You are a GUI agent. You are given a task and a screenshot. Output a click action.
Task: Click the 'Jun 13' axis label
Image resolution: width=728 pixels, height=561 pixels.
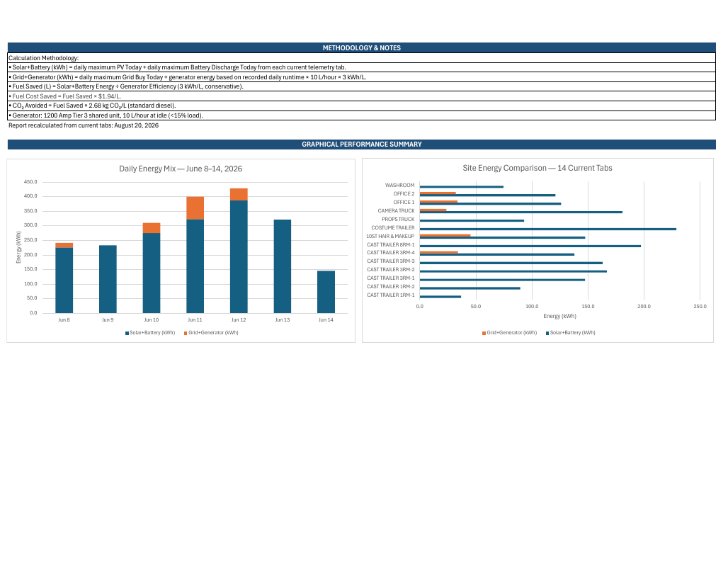283,320
